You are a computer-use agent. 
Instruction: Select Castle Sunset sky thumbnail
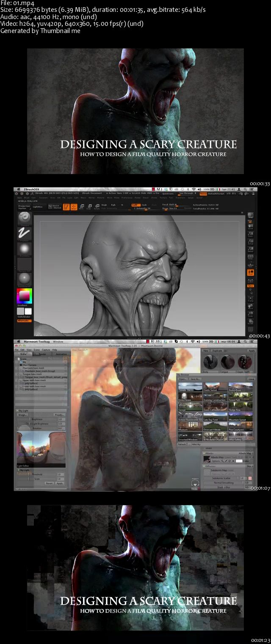click(x=215, y=387)
